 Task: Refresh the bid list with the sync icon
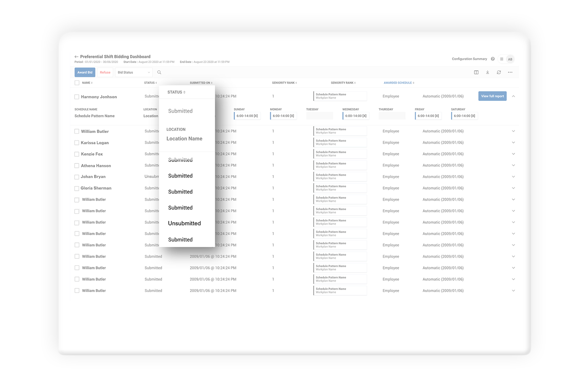coord(499,73)
